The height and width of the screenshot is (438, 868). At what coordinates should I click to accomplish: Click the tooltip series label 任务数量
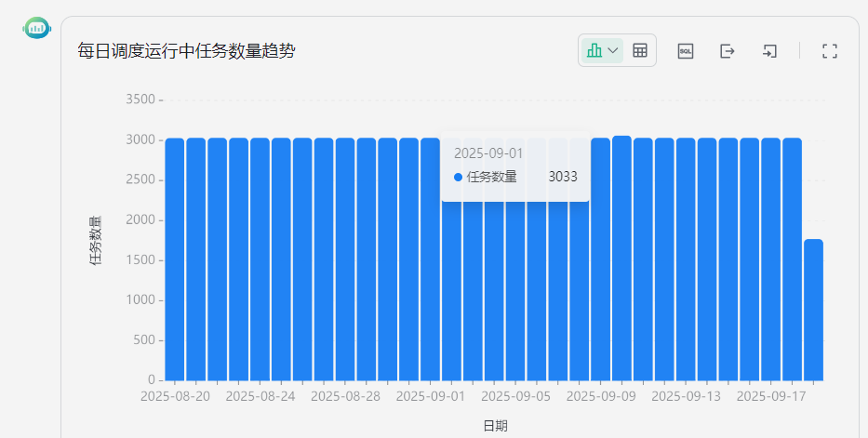pos(491,177)
